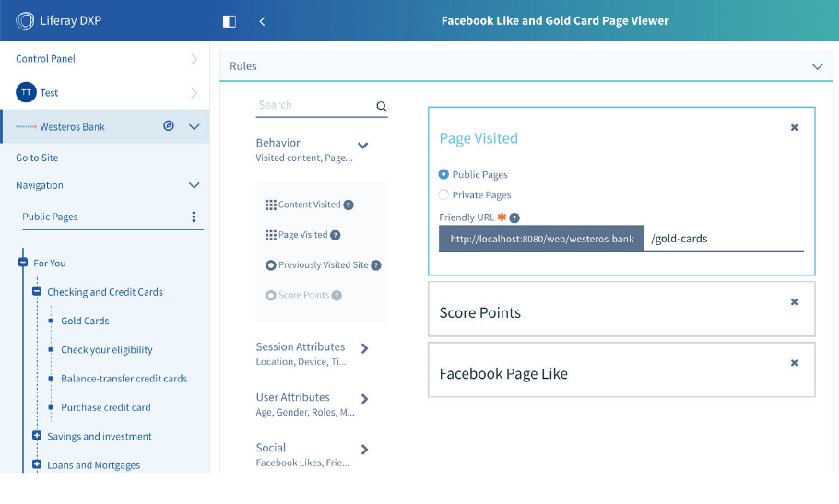This screenshot has height=504, width=839.
Task: Open help tooltip for Content Visited
Action: tap(349, 205)
